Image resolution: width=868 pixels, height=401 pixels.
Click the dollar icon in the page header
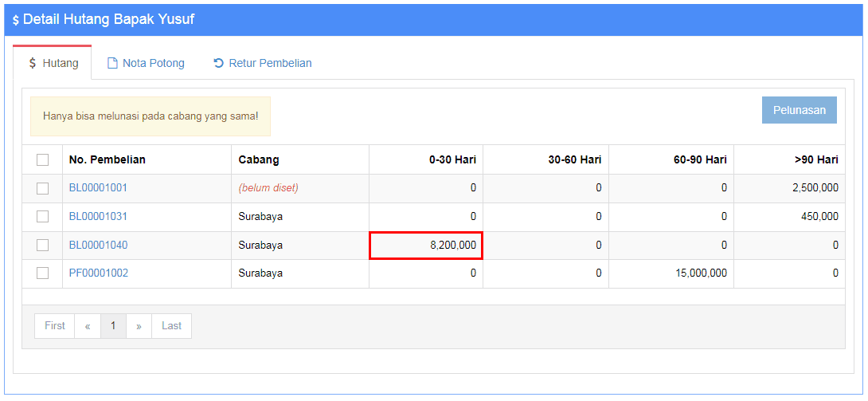pyautogui.click(x=16, y=20)
